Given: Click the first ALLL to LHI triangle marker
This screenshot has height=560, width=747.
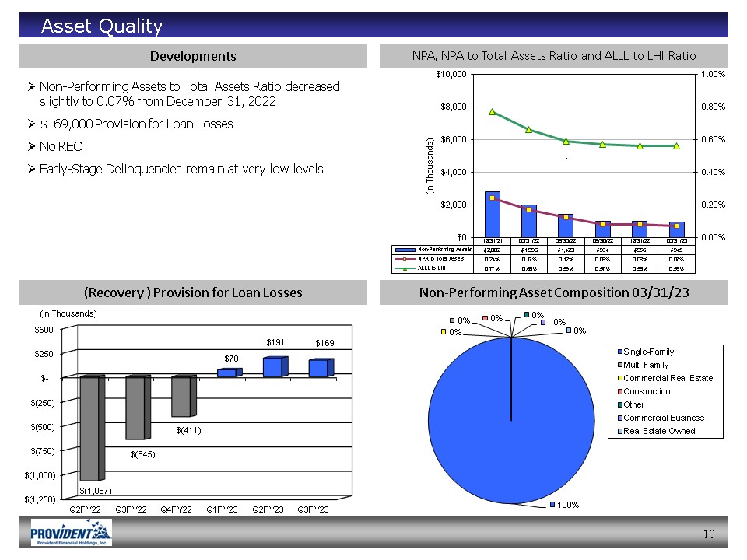Looking at the screenshot, I should pyautogui.click(x=492, y=111).
